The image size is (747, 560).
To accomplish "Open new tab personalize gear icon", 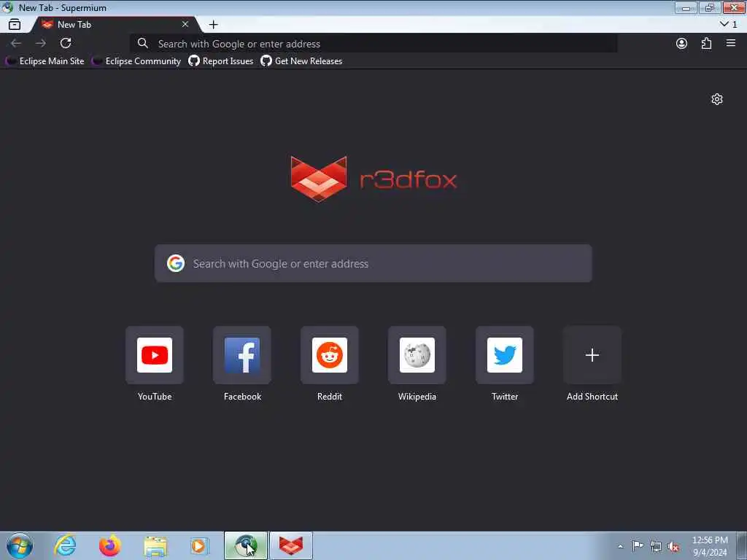I will point(717,99).
